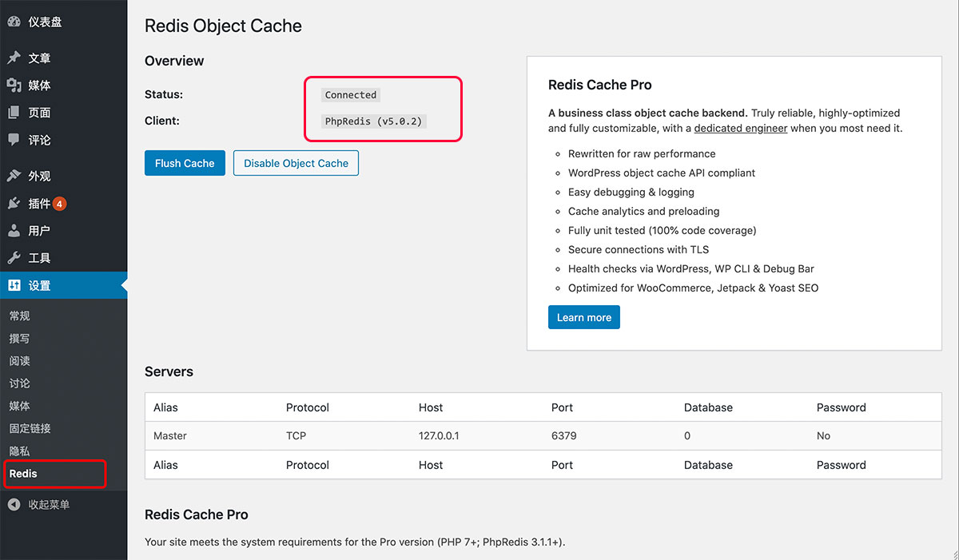The width and height of the screenshot is (959, 560).
Task: Click the Flush Cache button
Action: pos(185,163)
